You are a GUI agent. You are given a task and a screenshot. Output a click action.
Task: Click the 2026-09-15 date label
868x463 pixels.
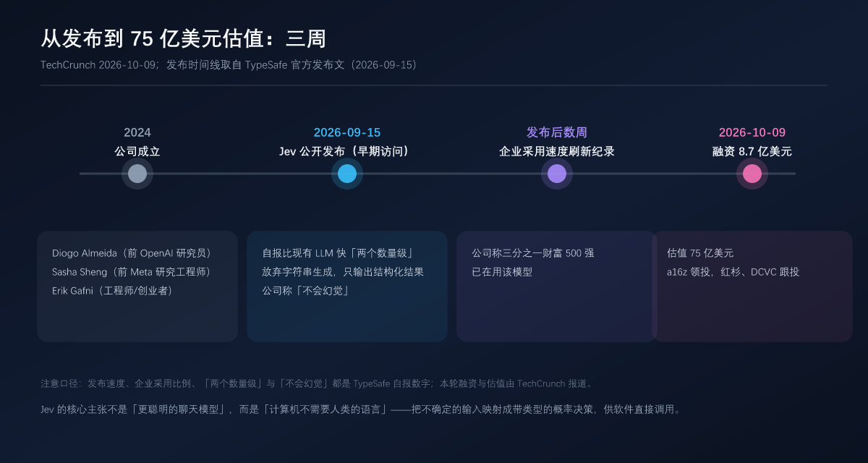click(x=347, y=132)
